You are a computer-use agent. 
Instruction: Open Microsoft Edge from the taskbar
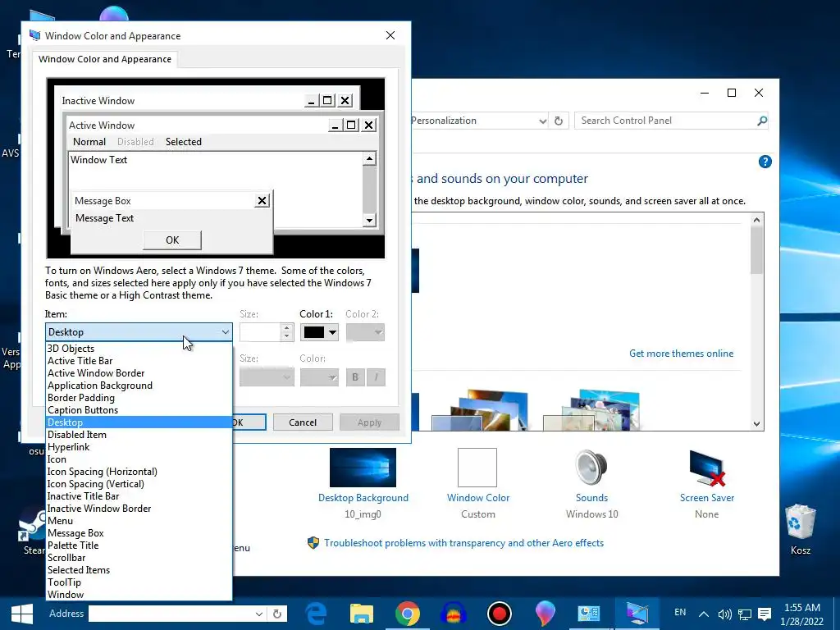pyautogui.click(x=316, y=614)
